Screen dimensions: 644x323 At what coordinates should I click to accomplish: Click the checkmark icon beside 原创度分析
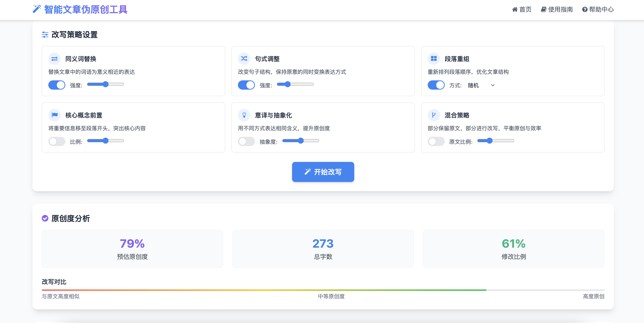pyautogui.click(x=45, y=218)
